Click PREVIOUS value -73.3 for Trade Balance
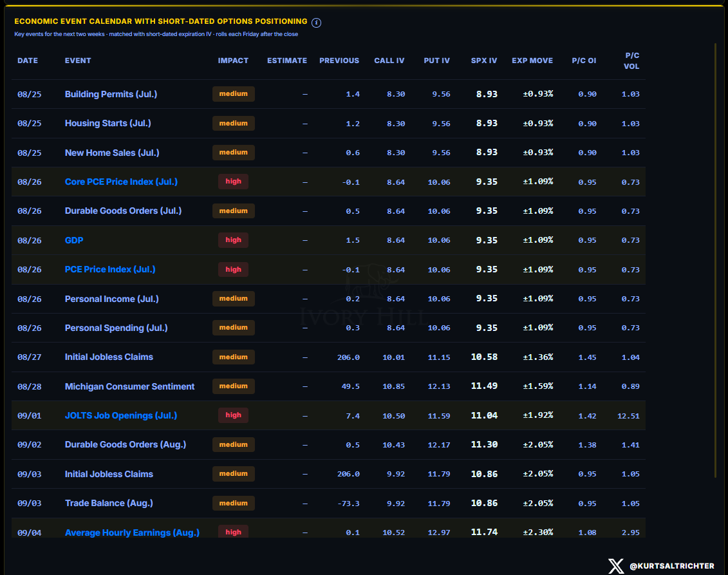 [x=348, y=504]
